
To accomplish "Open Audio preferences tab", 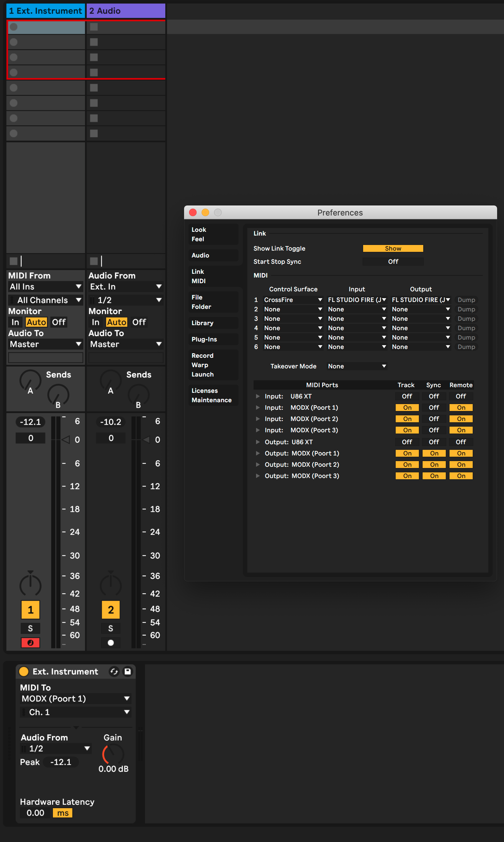I will [213, 255].
